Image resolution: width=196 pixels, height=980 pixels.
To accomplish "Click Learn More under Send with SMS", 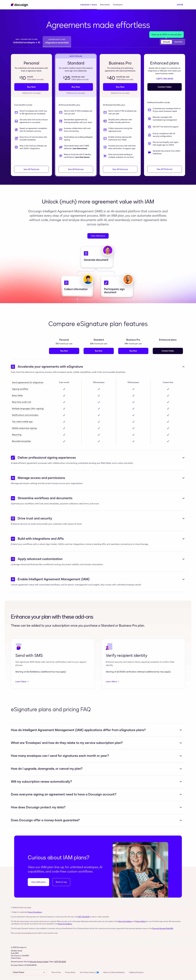I will 22,681.
